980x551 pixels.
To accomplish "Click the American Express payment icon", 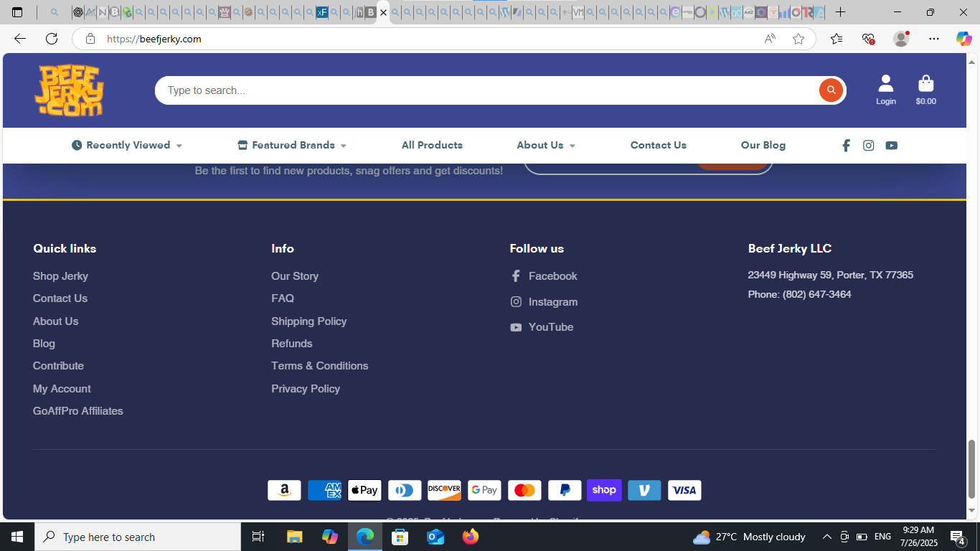I will pyautogui.click(x=325, y=490).
